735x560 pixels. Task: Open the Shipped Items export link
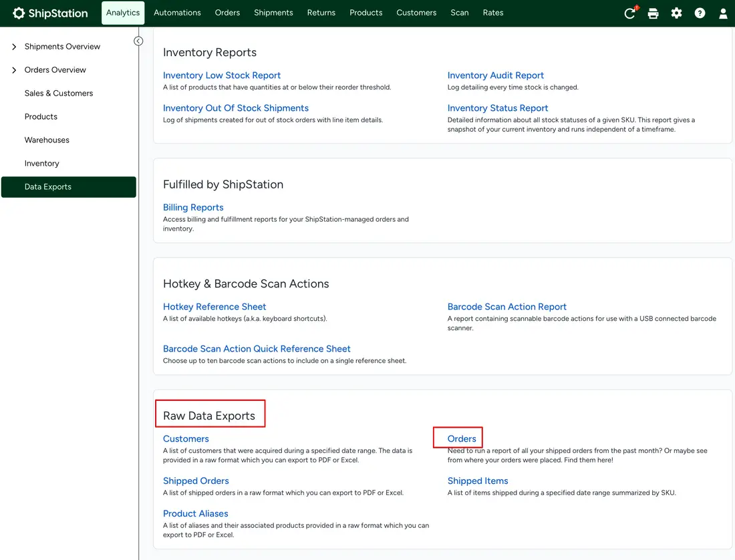(x=478, y=481)
